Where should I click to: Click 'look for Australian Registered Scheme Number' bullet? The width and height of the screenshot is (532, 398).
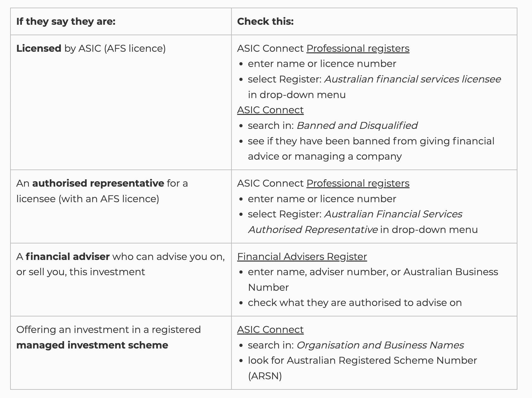coord(362,361)
